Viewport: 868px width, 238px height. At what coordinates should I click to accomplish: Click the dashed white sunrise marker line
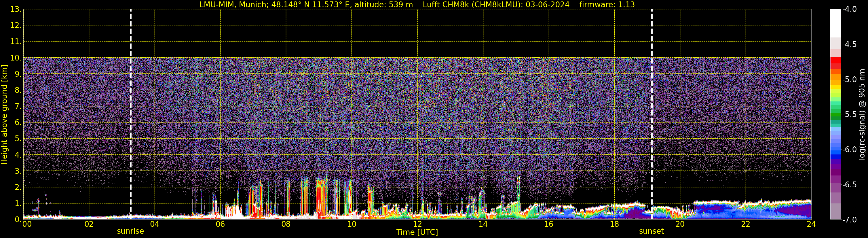131,114
